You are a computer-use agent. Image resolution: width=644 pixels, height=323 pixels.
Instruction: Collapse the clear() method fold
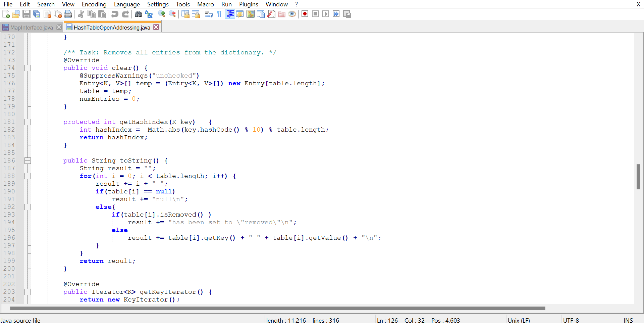click(x=28, y=67)
